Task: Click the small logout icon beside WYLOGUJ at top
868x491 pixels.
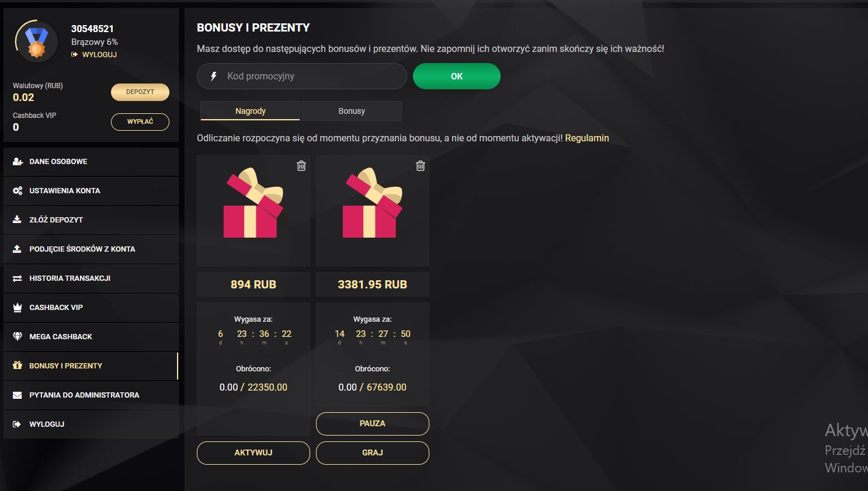Action: [x=75, y=55]
